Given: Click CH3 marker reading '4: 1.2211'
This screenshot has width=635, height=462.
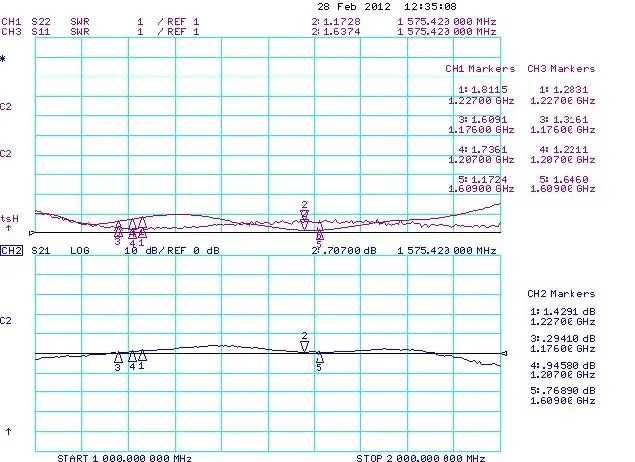Looking at the screenshot, I should tap(564, 150).
